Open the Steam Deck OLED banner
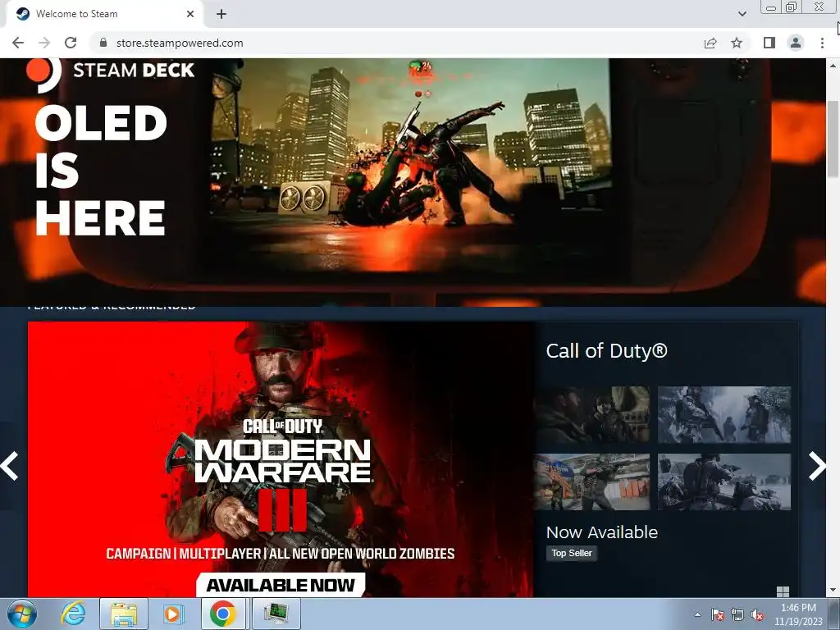 (x=413, y=182)
